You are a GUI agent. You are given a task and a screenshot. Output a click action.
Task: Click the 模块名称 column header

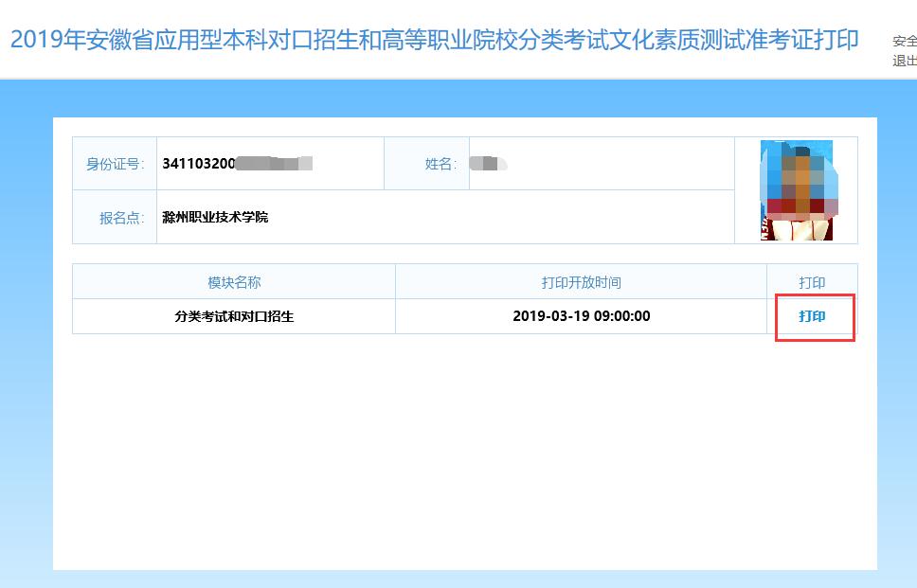click(x=234, y=282)
